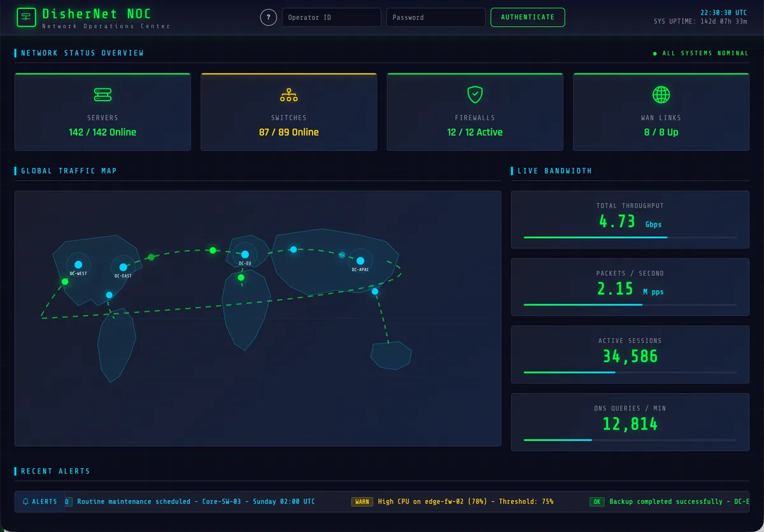Click the WAN Links globe icon
This screenshot has width=764, height=532.
tap(661, 95)
